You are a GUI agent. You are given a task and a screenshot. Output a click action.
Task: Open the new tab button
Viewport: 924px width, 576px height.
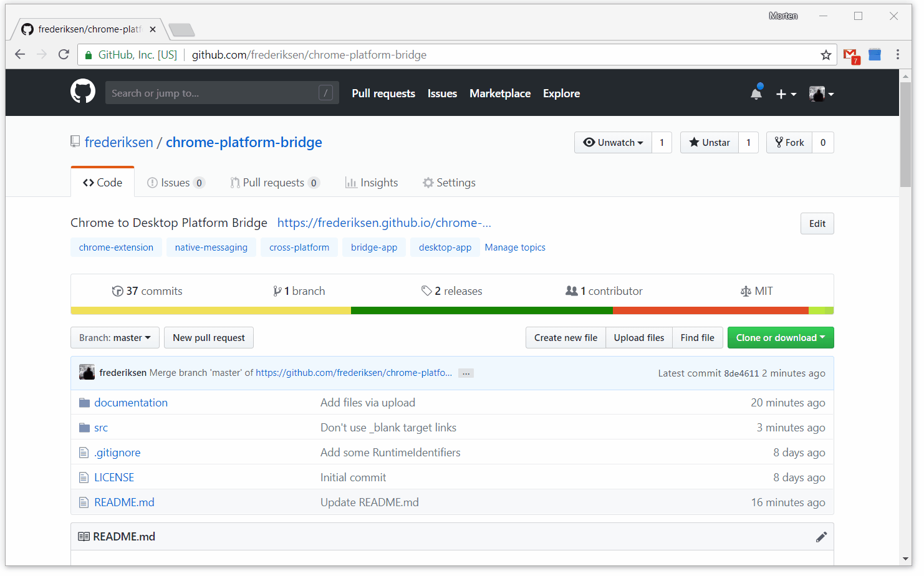(x=181, y=30)
